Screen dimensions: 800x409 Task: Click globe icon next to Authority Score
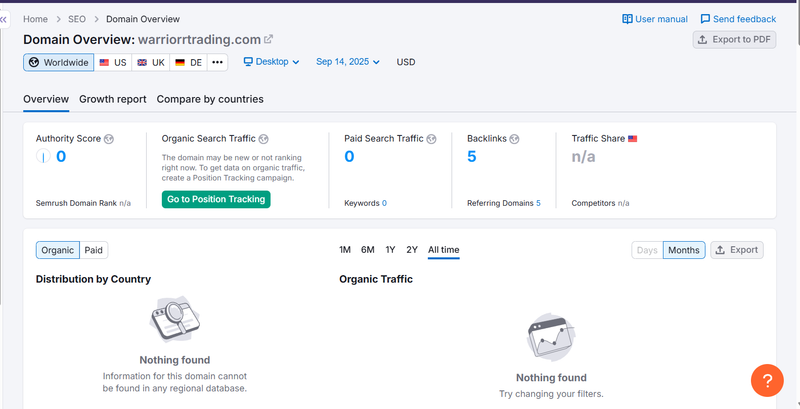pos(109,139)
